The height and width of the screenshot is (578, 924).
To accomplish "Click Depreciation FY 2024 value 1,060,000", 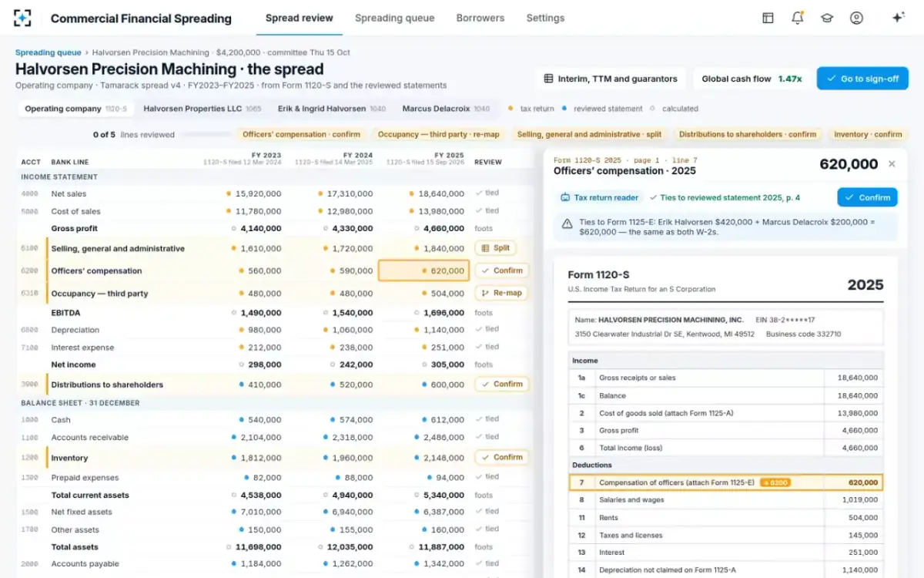I will [353, 330].
